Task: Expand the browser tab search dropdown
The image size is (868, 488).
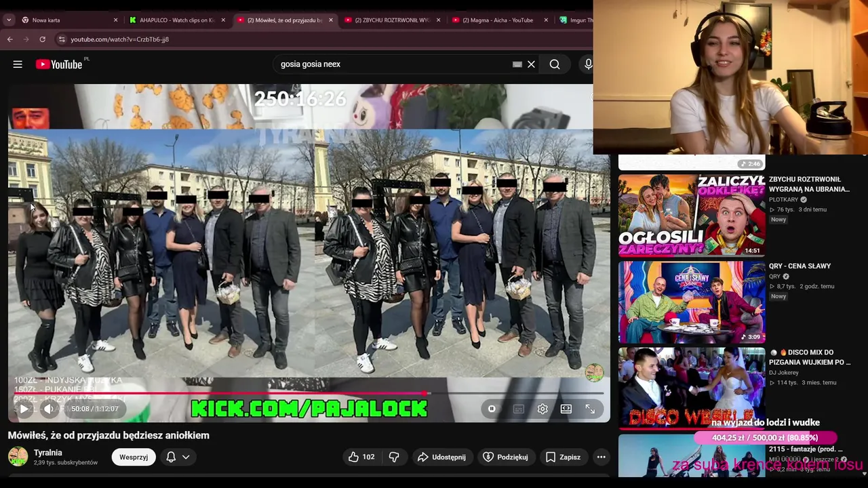Action: pos(9,20)
